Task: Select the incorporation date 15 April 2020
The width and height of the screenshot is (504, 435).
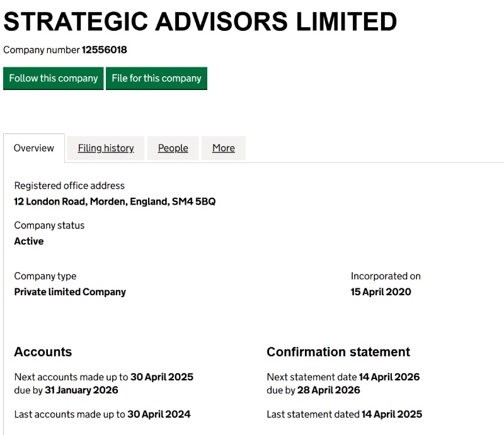Action: point(381,291)
